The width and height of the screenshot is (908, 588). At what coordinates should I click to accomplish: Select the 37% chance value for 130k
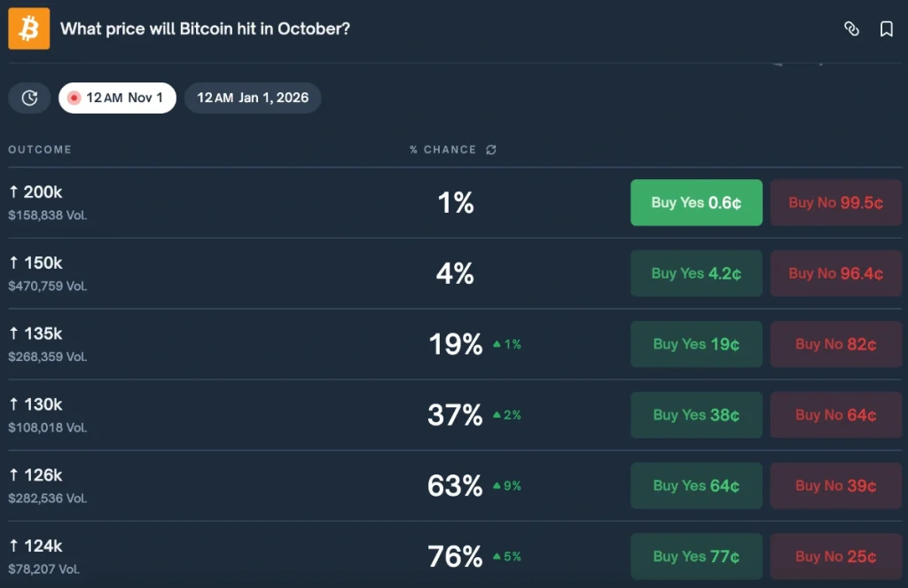point(454,415)
